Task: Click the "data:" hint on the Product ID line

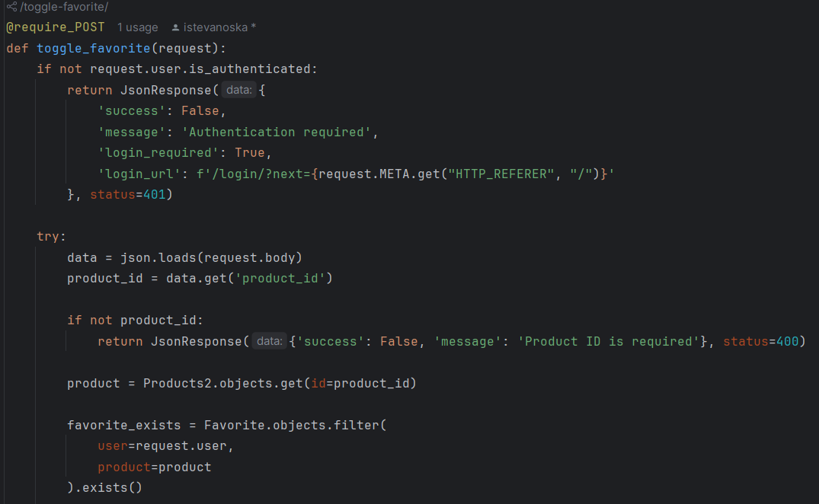Action: click(x=270, y=341)
